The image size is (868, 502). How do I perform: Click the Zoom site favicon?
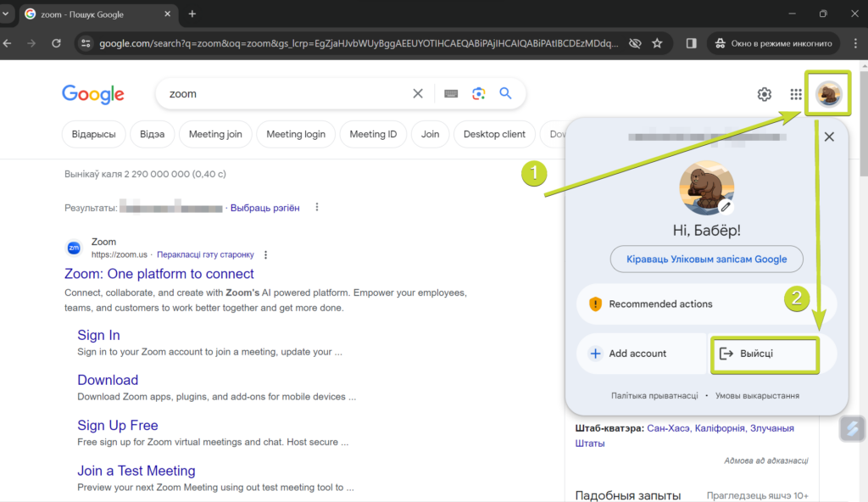tap(74, 248)
